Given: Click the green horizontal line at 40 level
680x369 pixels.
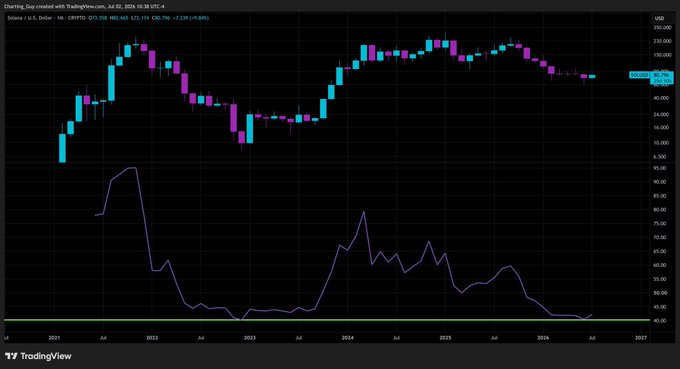Looking at the screenshot, I should pos(327,320).
